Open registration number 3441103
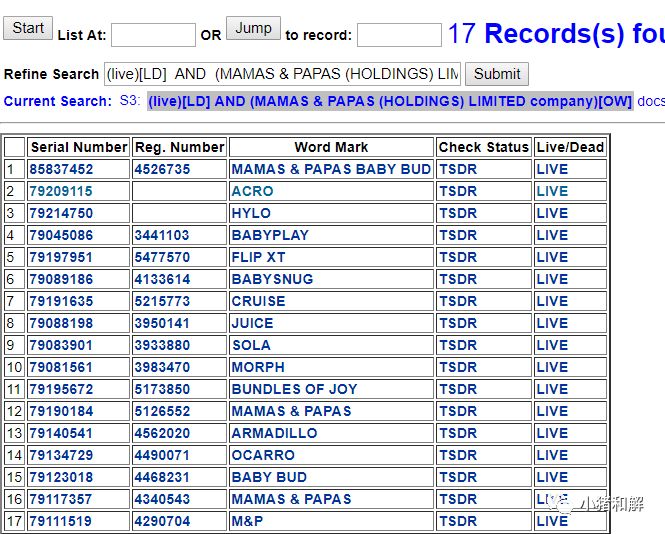The width and height of the screenshot is (665, 534). pos(162,235)
